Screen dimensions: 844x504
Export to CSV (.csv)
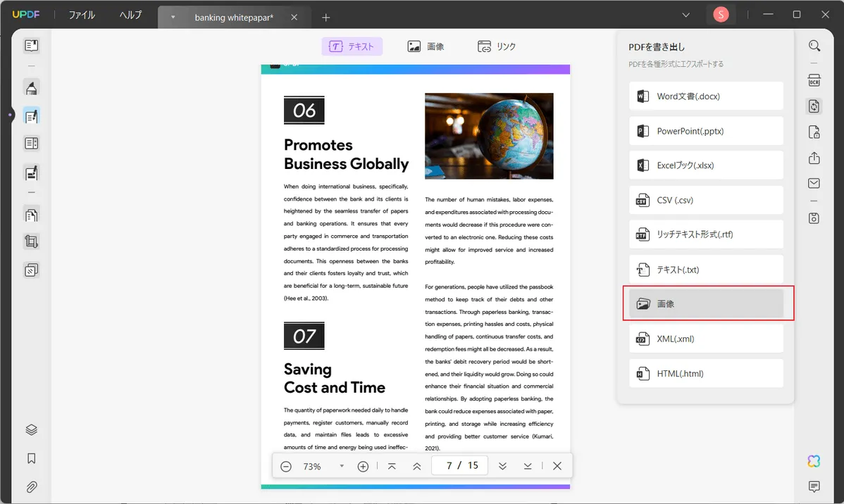coord(706,200)
